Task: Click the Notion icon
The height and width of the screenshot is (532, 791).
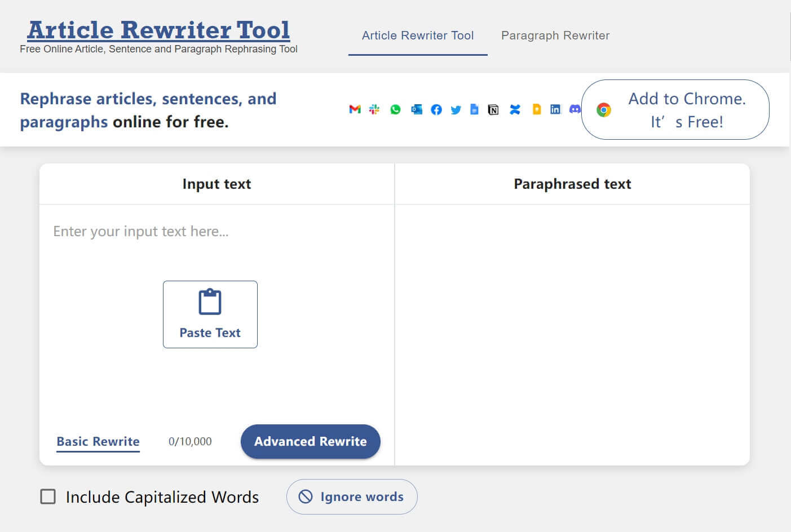Action: pyautogui.click(x=493, y=109)
